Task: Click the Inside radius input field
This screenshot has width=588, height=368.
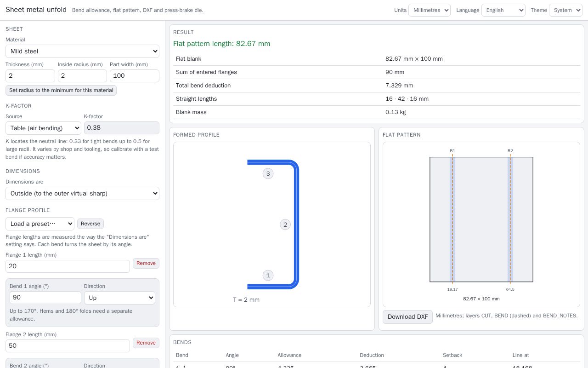Action: pyautogui.click(x=82, y=76)
